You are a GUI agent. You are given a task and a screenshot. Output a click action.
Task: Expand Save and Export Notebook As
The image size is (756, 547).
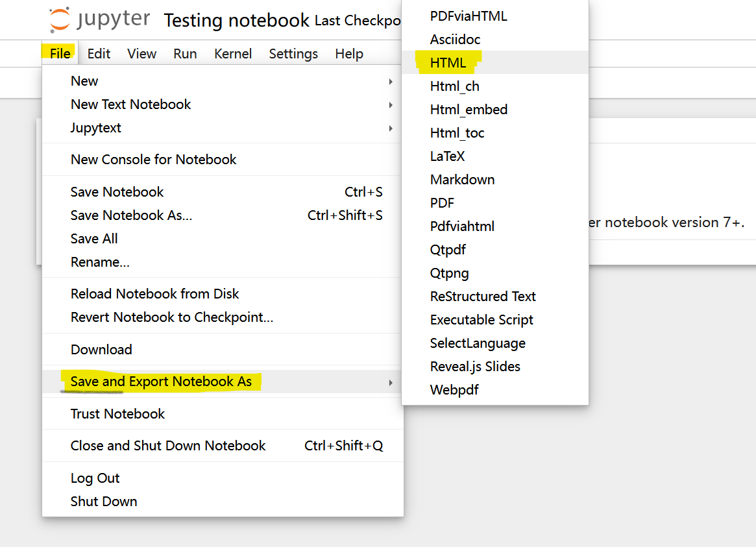(223, 382)
